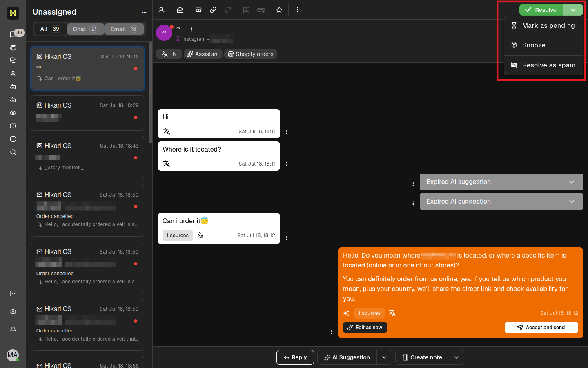Screen dimensions: 588x368
Task: Open dropdown arrow next to Resolve
Action: [573, 10]
